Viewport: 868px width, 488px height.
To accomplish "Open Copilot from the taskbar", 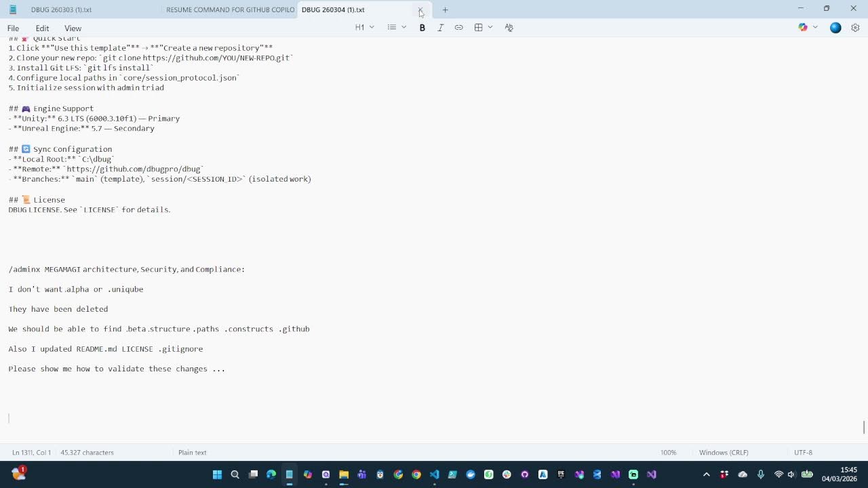I will (x=307, y=474).
